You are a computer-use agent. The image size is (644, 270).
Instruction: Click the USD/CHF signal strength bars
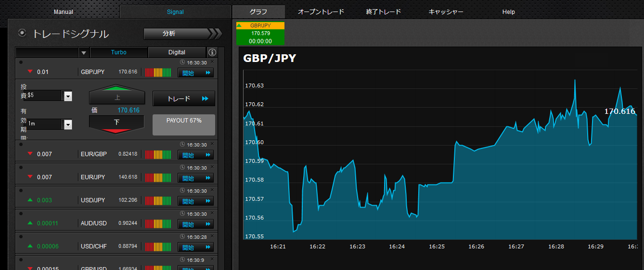click(158, 247)
